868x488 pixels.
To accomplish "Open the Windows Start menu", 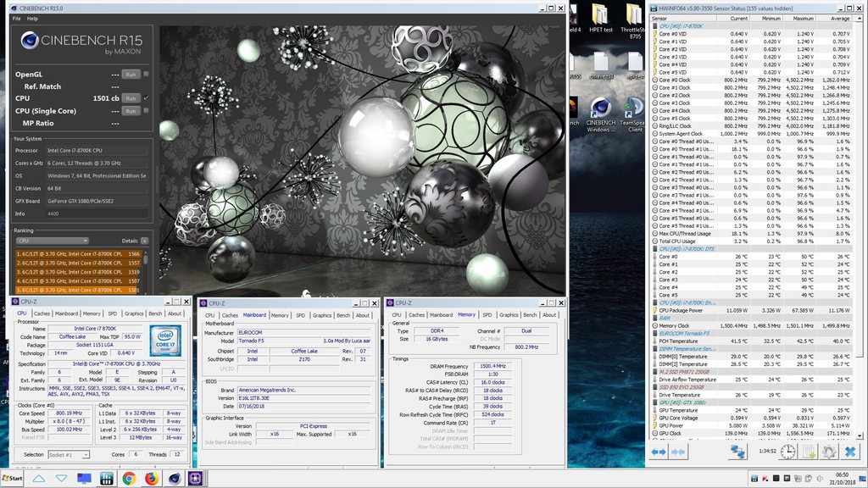I will click(12, 479).
